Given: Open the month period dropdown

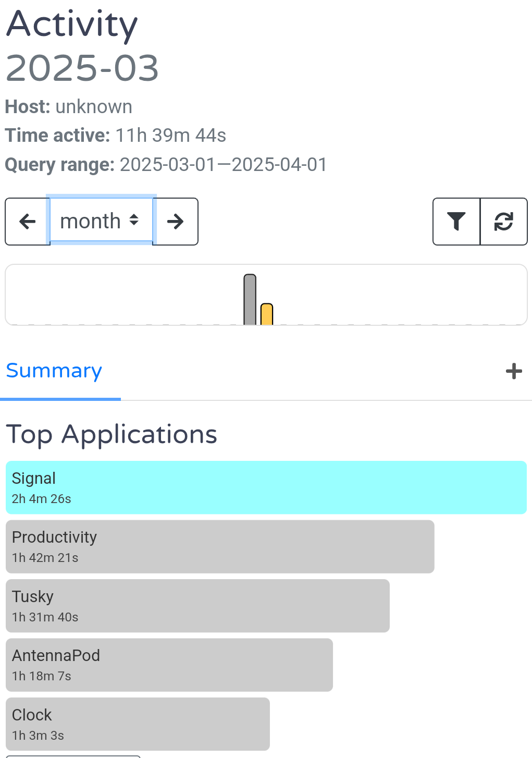Looking at the screenshot, I should coord(101,222).
